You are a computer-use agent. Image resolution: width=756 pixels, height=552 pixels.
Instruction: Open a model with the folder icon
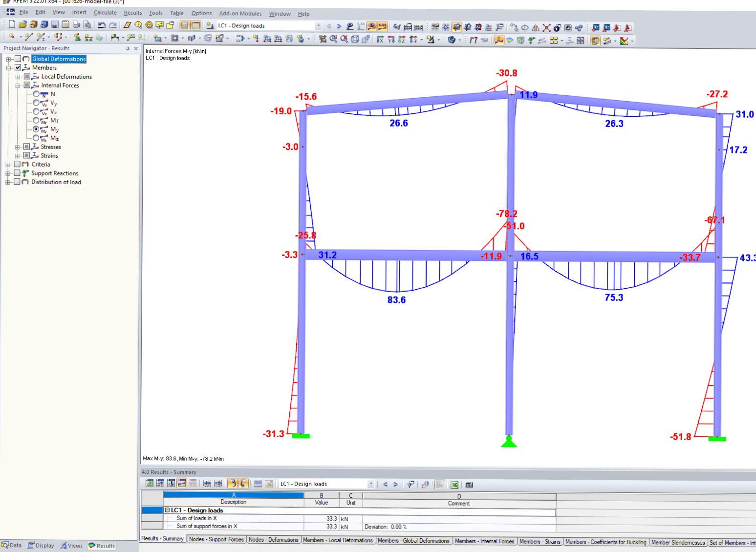[22, 24]
